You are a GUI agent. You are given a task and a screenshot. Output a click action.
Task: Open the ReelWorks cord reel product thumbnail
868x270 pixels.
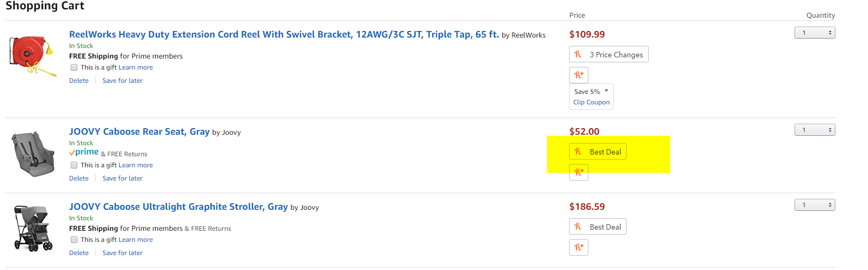click(33, 56)
